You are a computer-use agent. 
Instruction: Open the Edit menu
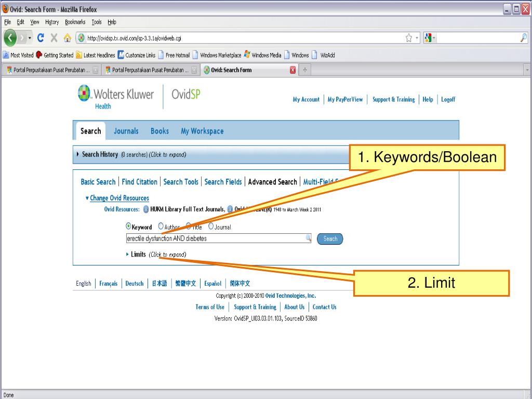coord(20,22)
